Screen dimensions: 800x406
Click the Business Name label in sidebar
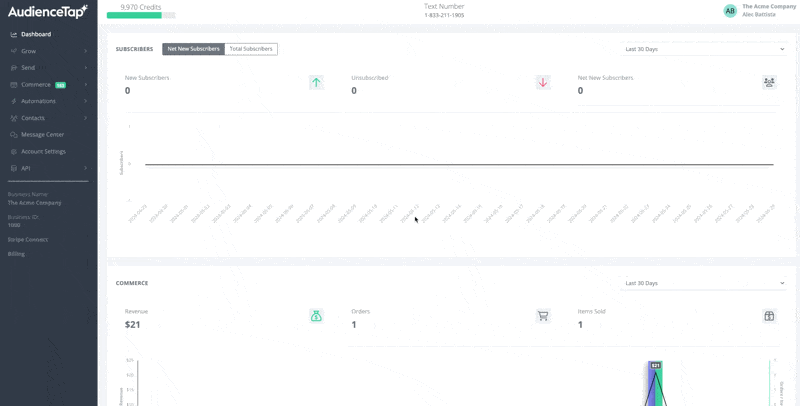coord(28,194)
